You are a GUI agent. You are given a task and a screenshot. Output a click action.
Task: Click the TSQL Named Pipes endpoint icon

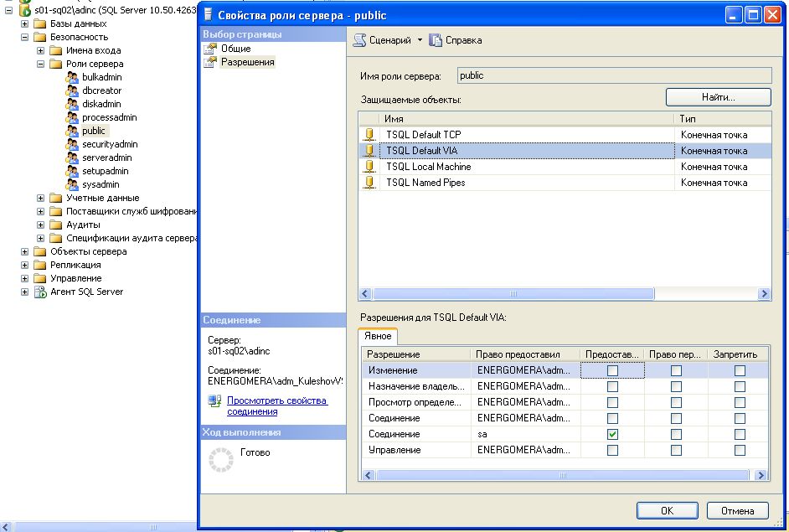pos(369,183)
